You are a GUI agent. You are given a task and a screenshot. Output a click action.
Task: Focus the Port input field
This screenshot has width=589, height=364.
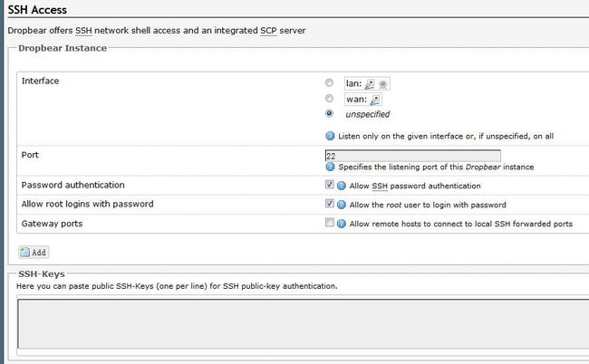413,156
